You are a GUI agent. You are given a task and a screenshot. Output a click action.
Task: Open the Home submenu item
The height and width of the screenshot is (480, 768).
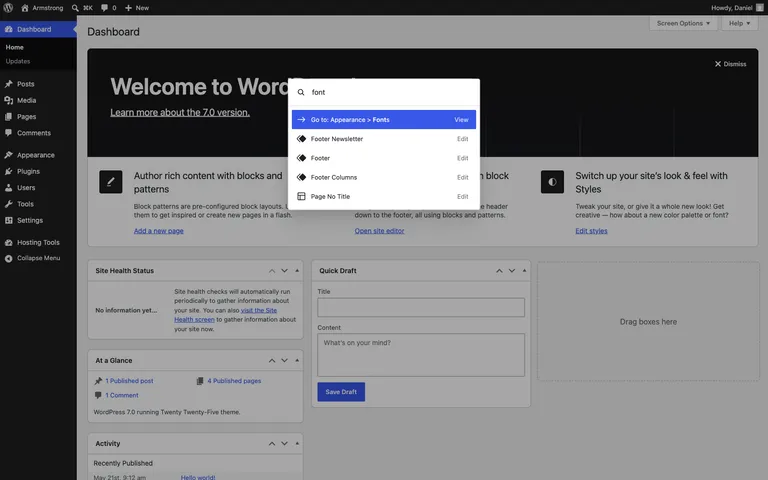tap(15, 48)
